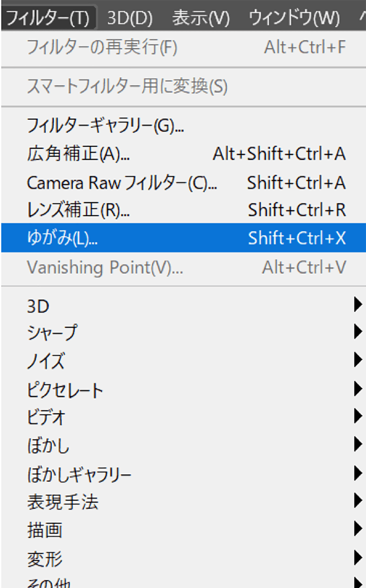Choose 広角補正(A)... filter

(78, 154)
